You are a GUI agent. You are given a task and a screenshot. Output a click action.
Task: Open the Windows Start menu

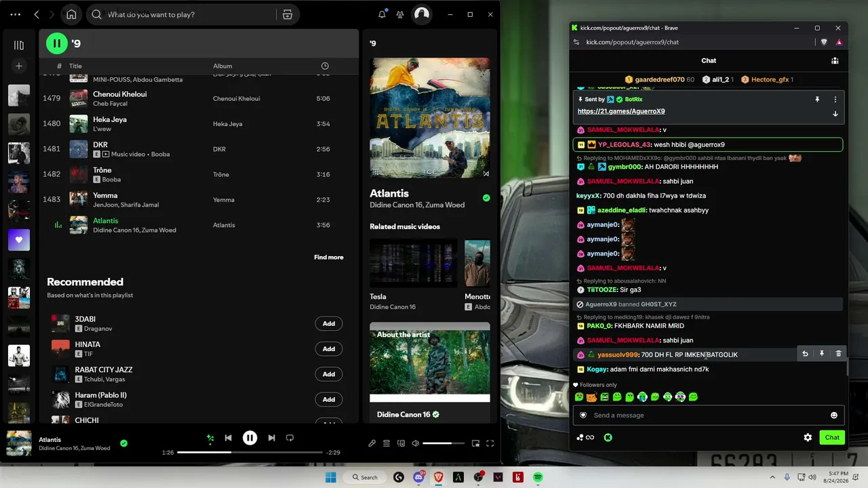[x=331, y=477]
